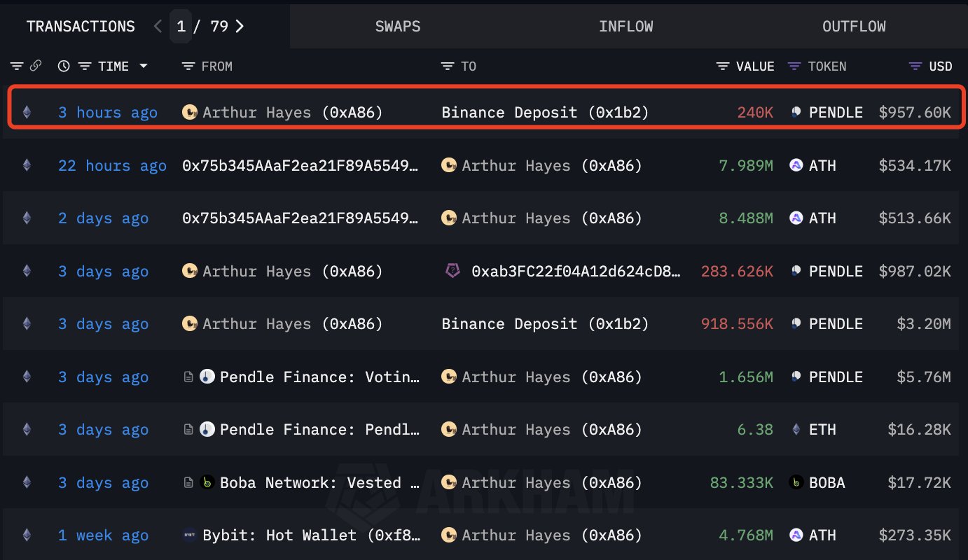This screenshot has height=560, width=968.
Task: Click PENDLE token icon on $957.60K row
Action: pos(796,112)
